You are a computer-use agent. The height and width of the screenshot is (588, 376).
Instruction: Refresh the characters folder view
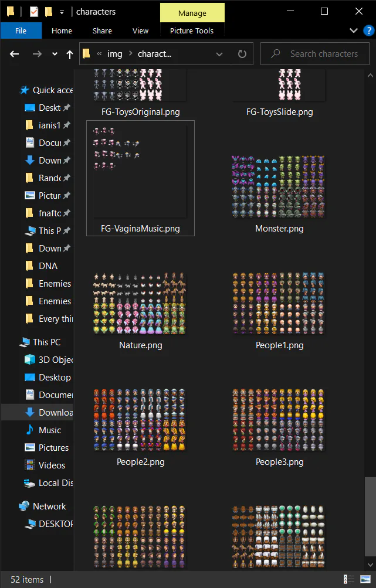point(242,54)
